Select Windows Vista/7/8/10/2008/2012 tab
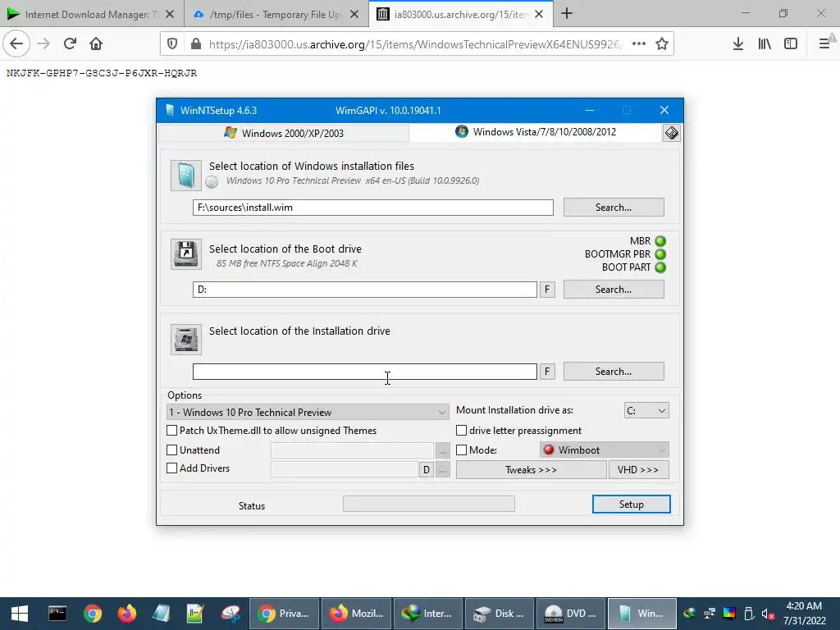The image size is (840, 630). click(536, 132)
